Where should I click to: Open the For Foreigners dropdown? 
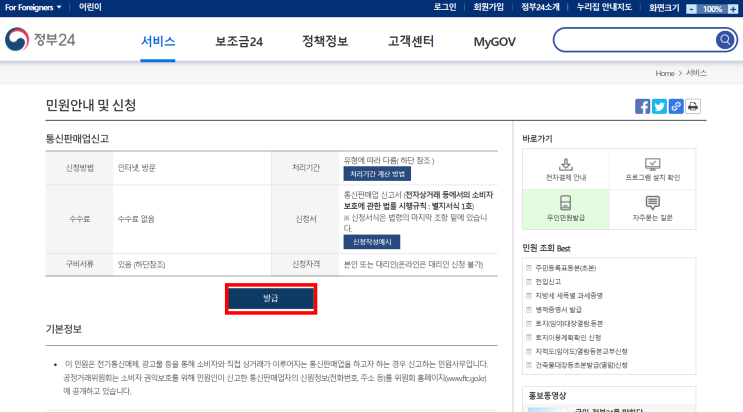coord(33,8)
